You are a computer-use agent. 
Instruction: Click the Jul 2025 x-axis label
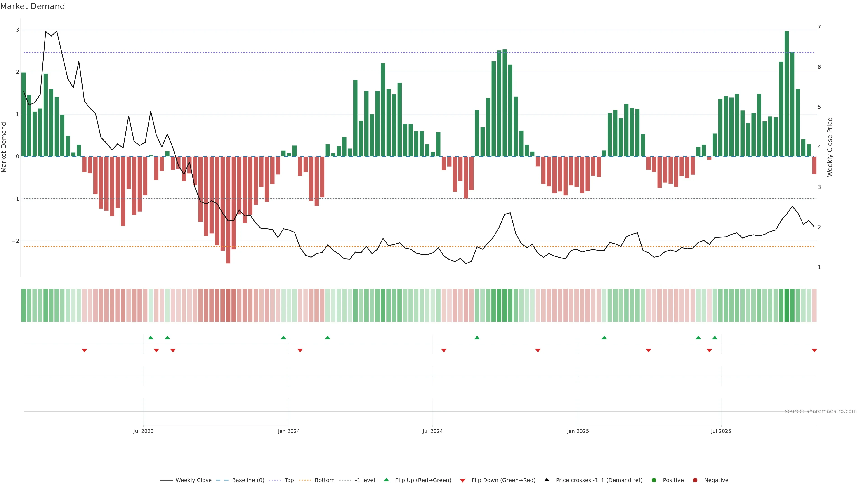click(x=721, y=431)
